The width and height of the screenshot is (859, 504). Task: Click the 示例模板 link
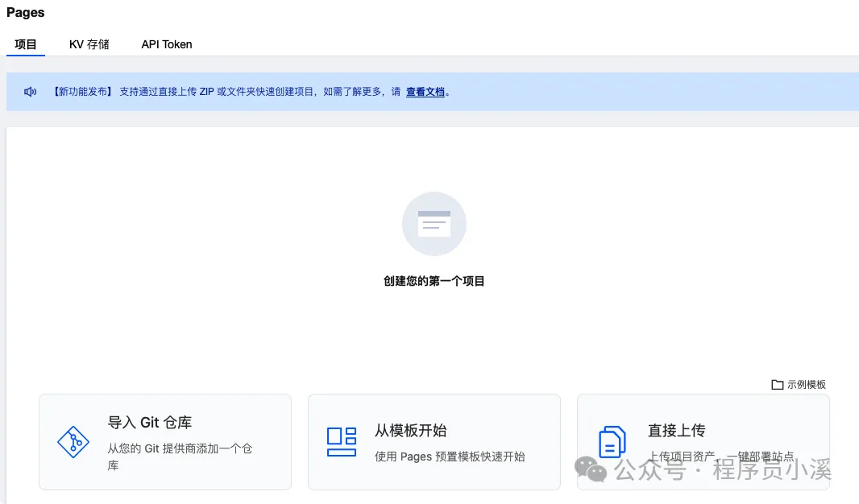coord(806,384)
